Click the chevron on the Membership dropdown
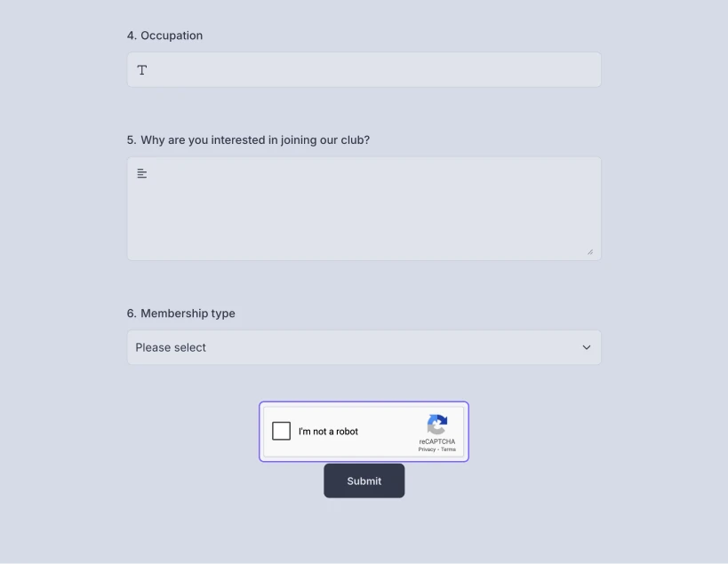The height and width of the screenshot is (564, 728). pyautogui.click(x=586, y=347)
